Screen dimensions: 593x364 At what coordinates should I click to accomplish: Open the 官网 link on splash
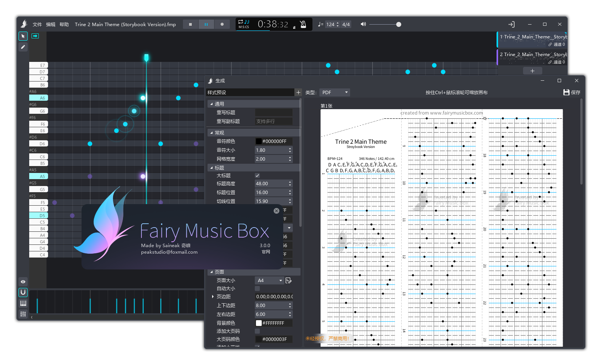pos(266,252)
